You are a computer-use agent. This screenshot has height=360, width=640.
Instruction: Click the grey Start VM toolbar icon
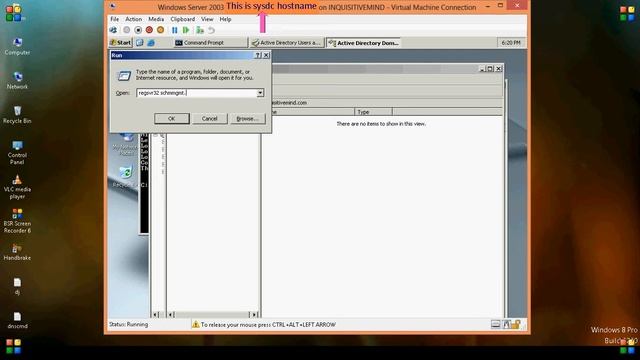click(x=127, y=30)
